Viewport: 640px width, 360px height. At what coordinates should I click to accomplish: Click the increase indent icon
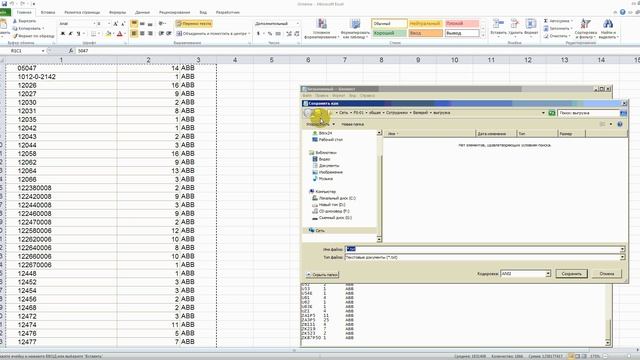[169, 33]
